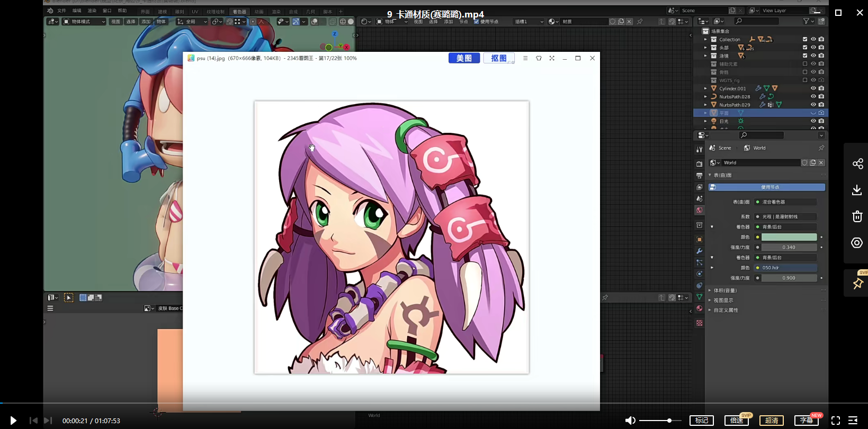Open the 字幕 subtitles button

pos(807,421)
